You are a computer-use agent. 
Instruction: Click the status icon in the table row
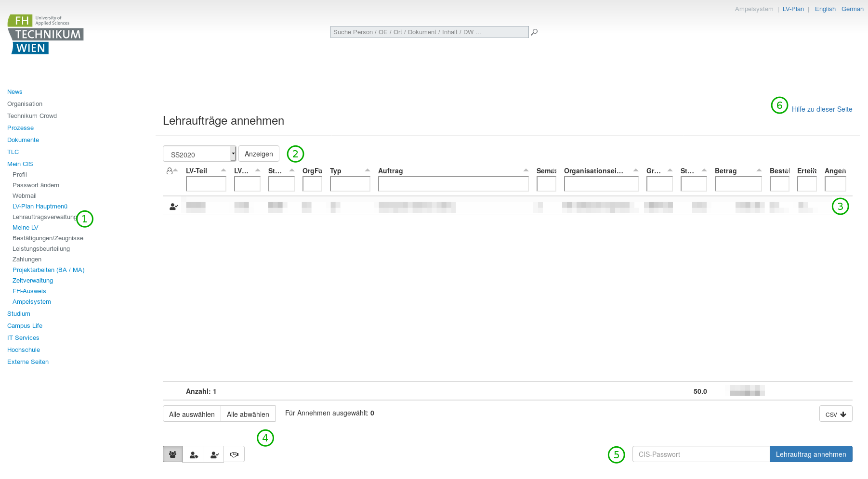[173, 207]
